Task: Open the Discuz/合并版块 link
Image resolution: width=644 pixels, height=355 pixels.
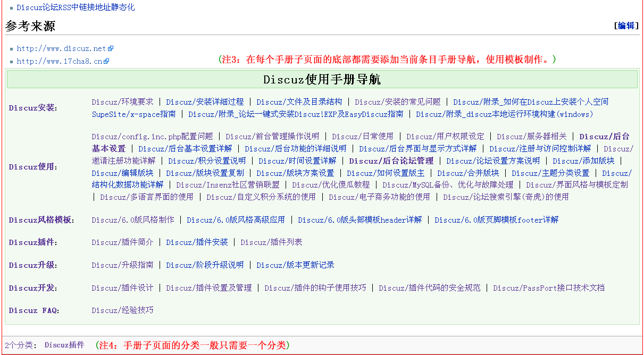Action: (x=468, y=173)
